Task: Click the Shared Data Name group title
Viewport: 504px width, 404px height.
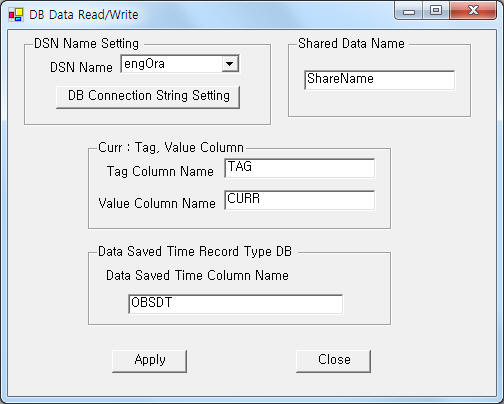Action: [x=351, y=43]
